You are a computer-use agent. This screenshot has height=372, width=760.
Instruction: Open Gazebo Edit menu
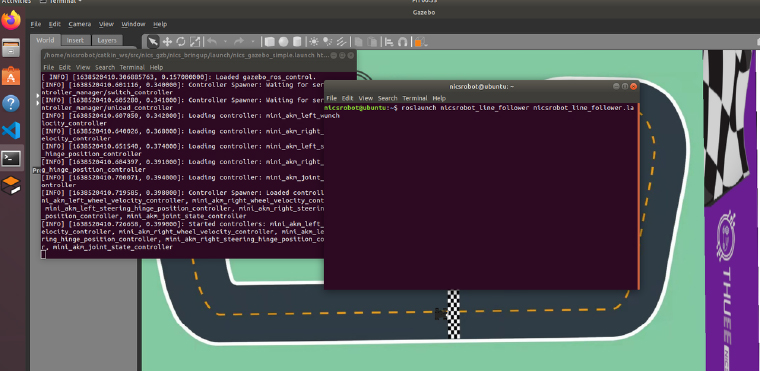pos(55,24)
